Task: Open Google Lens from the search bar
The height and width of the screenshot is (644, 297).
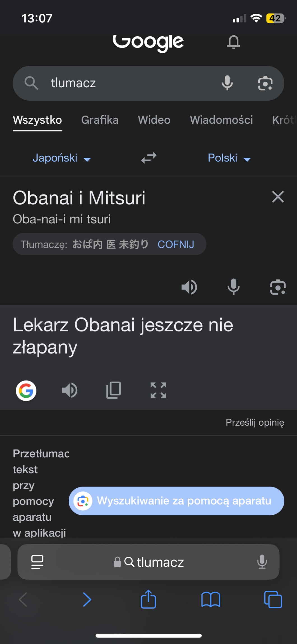Action: click(265, 83)
